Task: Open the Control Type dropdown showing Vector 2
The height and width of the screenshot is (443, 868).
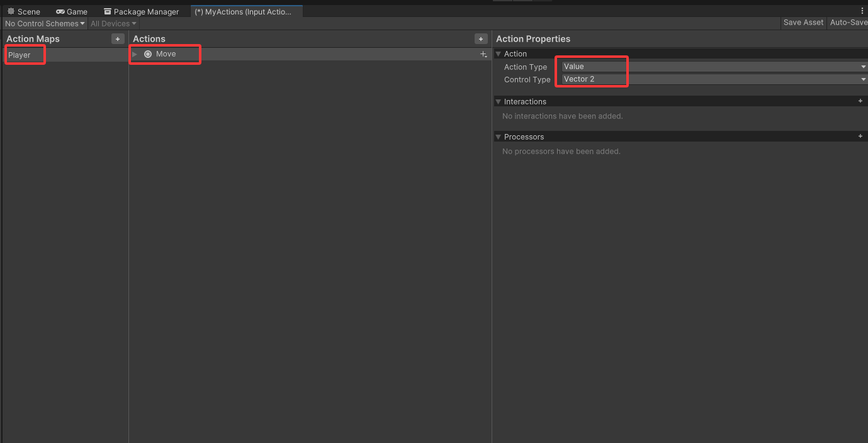Action: tap(714, 79)
